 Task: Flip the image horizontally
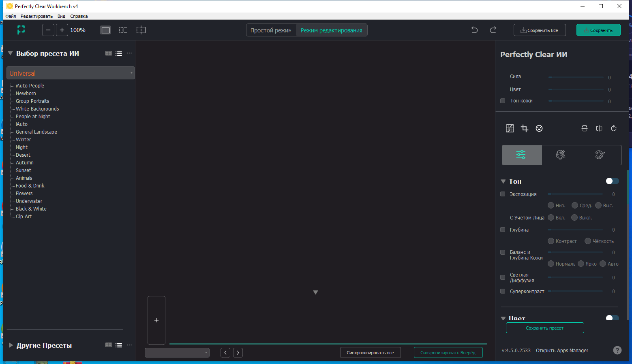(599, 128)
